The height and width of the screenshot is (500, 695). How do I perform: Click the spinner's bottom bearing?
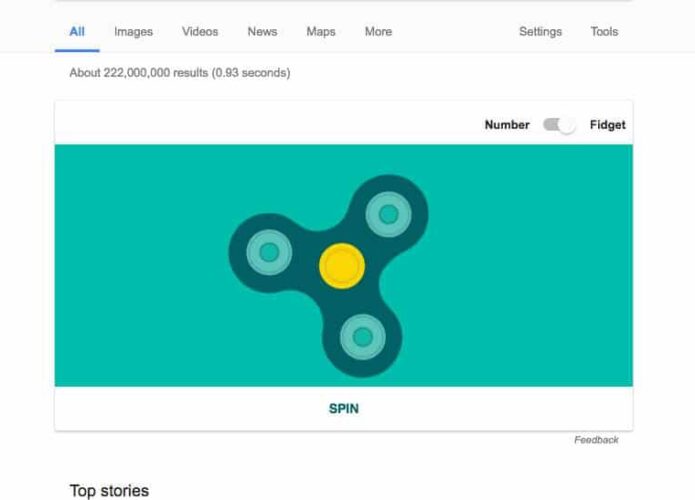pos(363,337)
